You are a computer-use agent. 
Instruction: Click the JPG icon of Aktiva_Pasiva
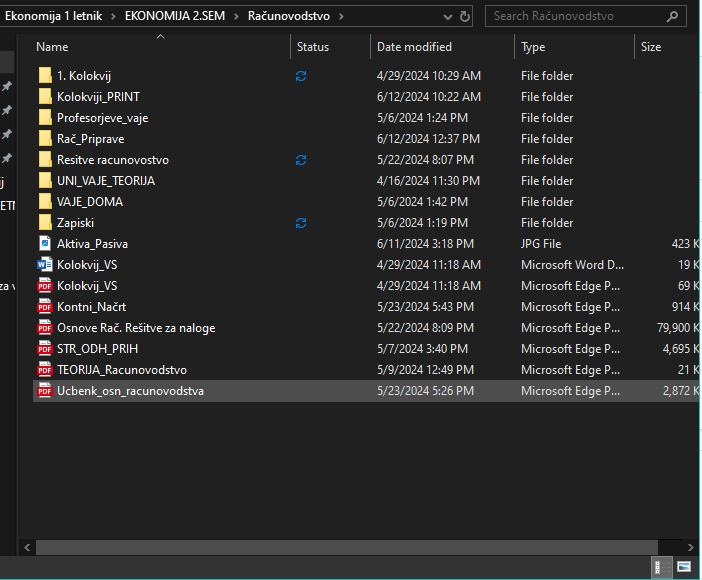tap(44, 244)
